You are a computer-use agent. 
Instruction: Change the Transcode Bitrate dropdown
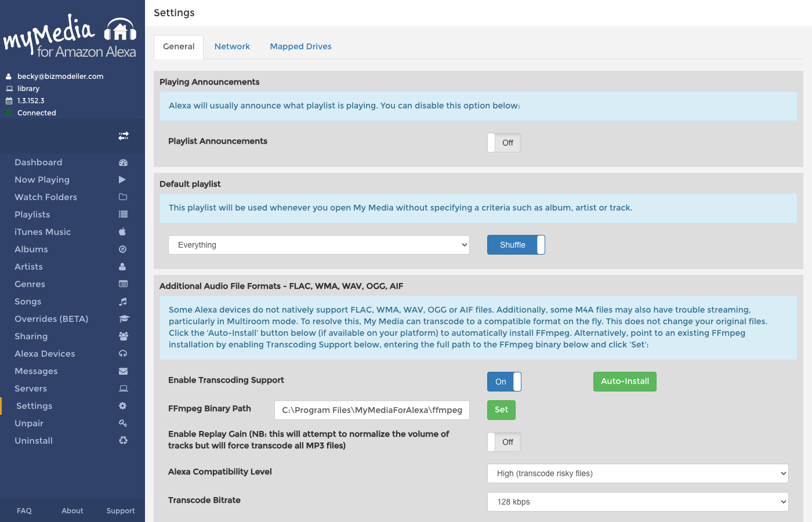637,502
